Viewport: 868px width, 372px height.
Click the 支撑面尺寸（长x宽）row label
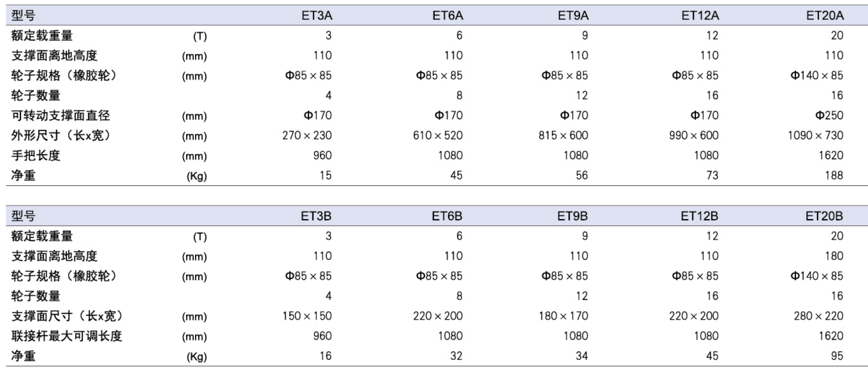pyautogui.click(x=67, y=316)
